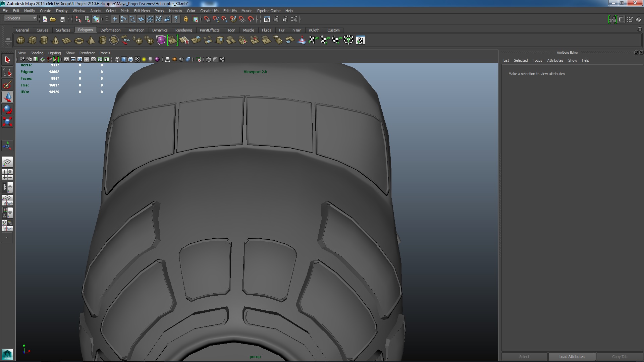Click the Load Attributes button
Image resolution: width=644 pixels, height=362 pixels.
pos(572,357)
